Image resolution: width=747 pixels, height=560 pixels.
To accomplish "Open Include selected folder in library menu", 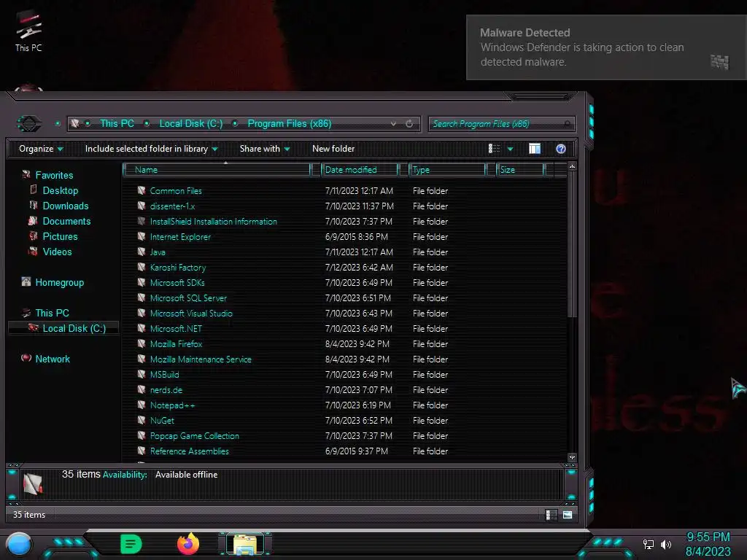I will (151, 149).
